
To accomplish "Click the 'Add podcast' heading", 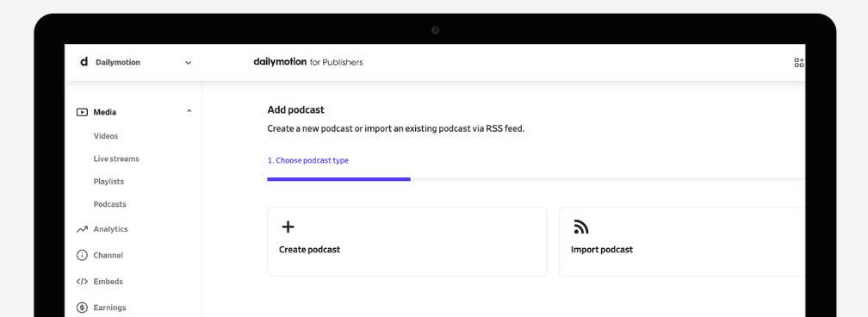I will (x=295, y=109).
